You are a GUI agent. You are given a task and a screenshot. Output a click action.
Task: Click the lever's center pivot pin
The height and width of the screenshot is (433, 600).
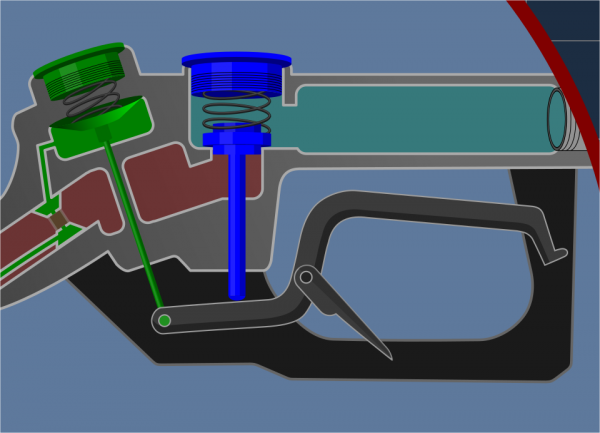point(305,276)
